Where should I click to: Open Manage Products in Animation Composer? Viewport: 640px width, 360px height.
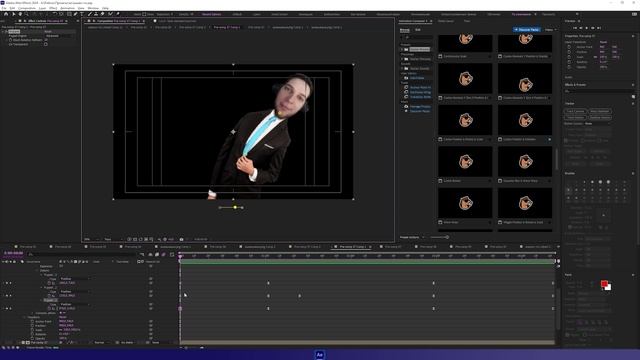click(420, 107)
